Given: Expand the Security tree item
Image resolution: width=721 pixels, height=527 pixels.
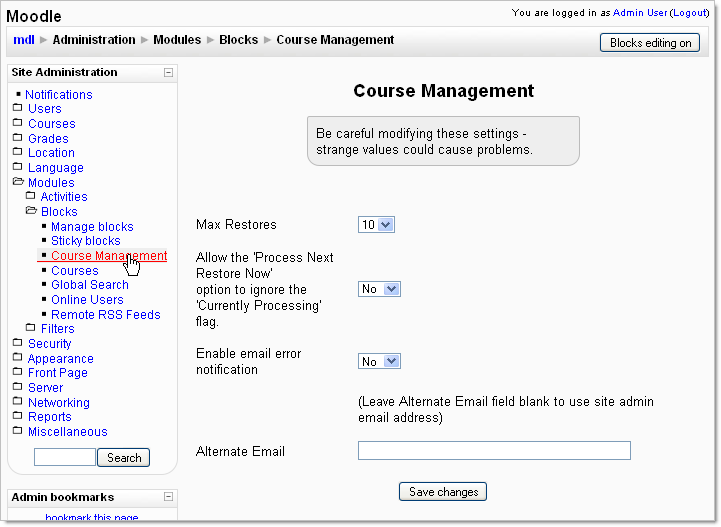Looking at the screenshot, I should click(50, 344).
